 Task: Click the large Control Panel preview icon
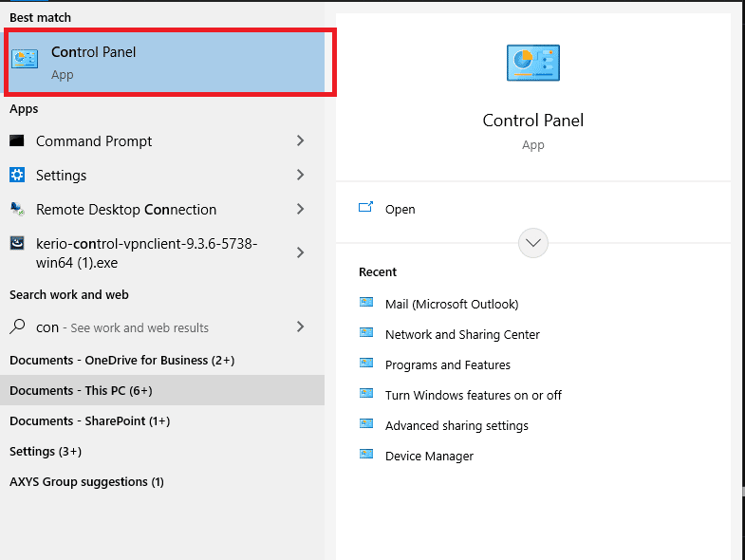(x=533, y=63)
